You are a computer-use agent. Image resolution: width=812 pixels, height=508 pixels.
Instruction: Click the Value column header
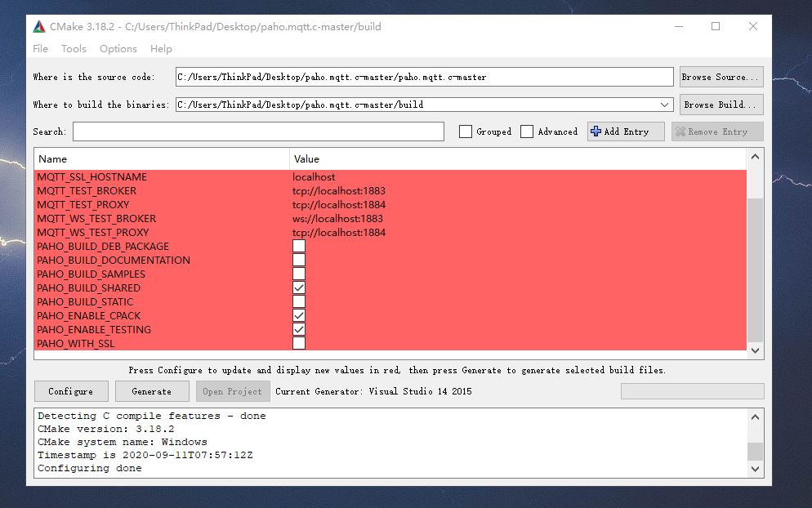(517, 159)
